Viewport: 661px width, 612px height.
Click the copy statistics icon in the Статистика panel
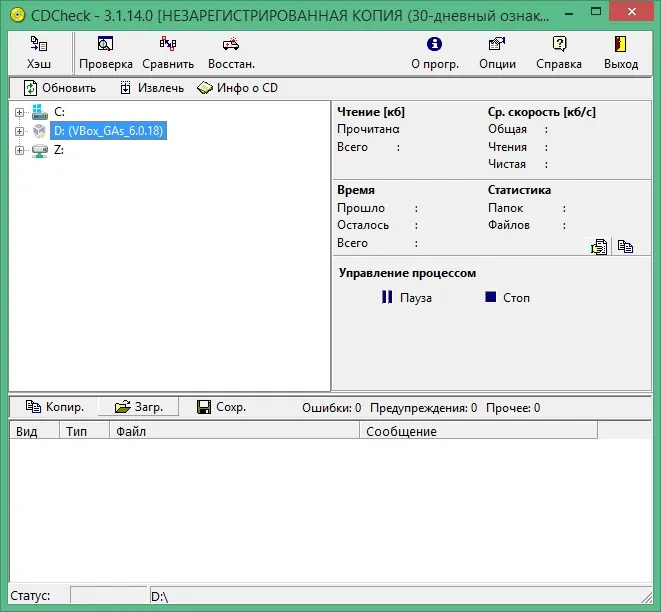click(625, 246)
